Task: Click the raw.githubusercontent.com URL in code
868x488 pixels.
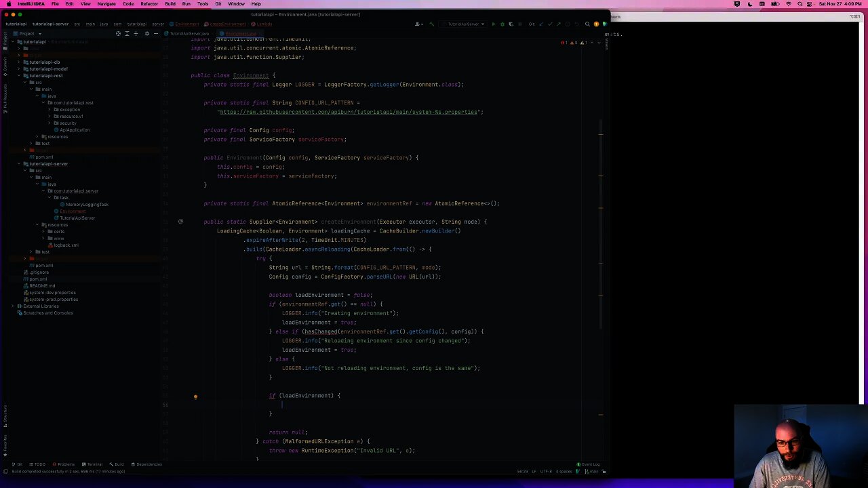Action: coord(350,112)
